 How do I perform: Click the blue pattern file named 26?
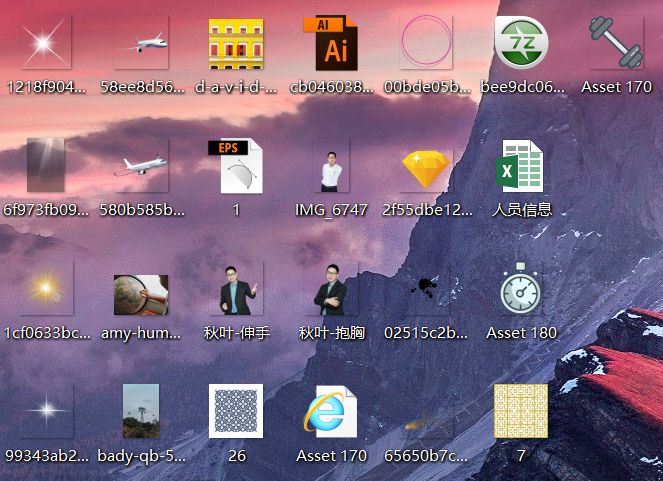(236, 412)
